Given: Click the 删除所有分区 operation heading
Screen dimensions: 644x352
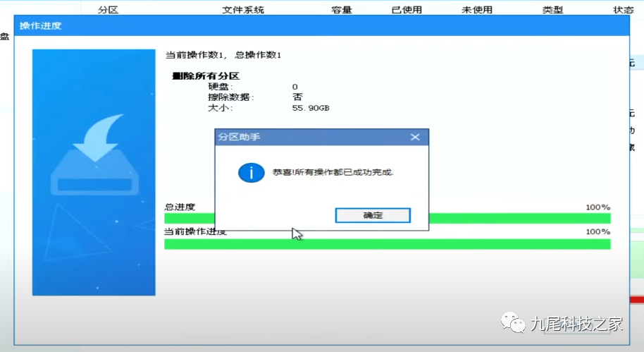Looking at the screenshot, I should click(x=206, y=75).
